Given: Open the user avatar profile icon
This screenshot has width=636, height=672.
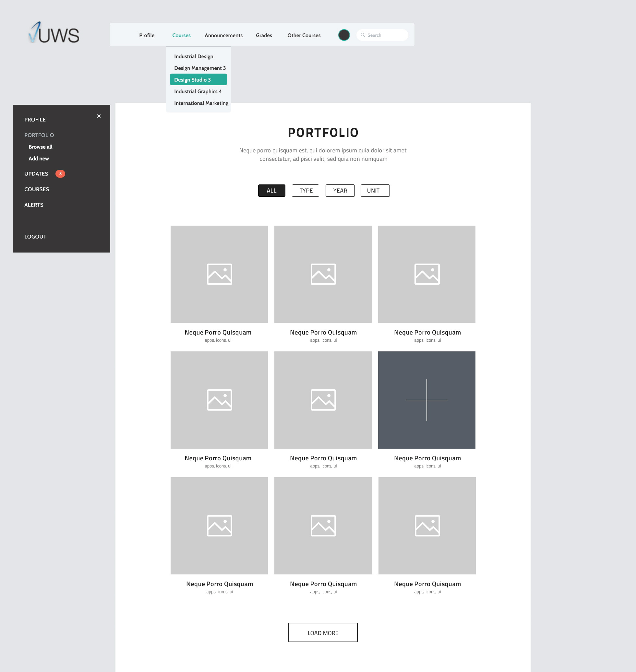Looking at the screenshot, I should (344, 35).
